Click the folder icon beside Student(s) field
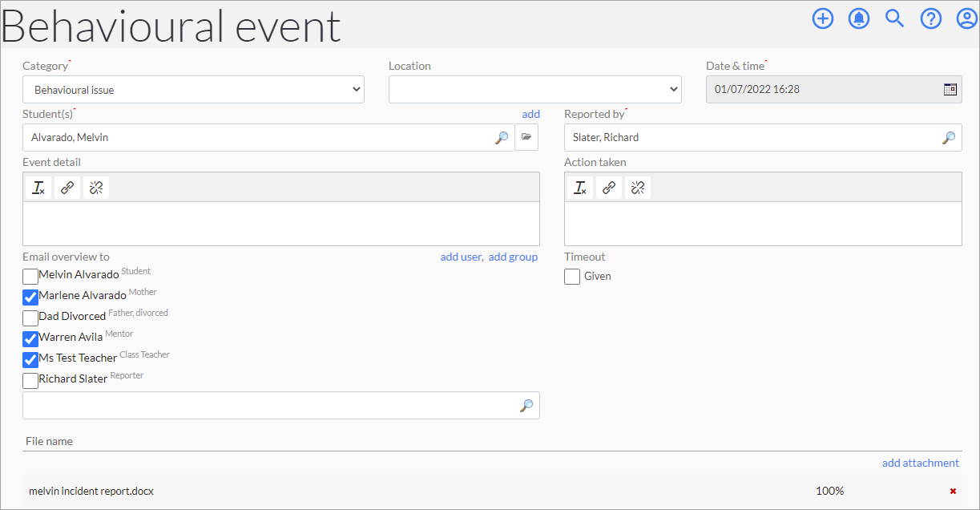 pos(526,137)
